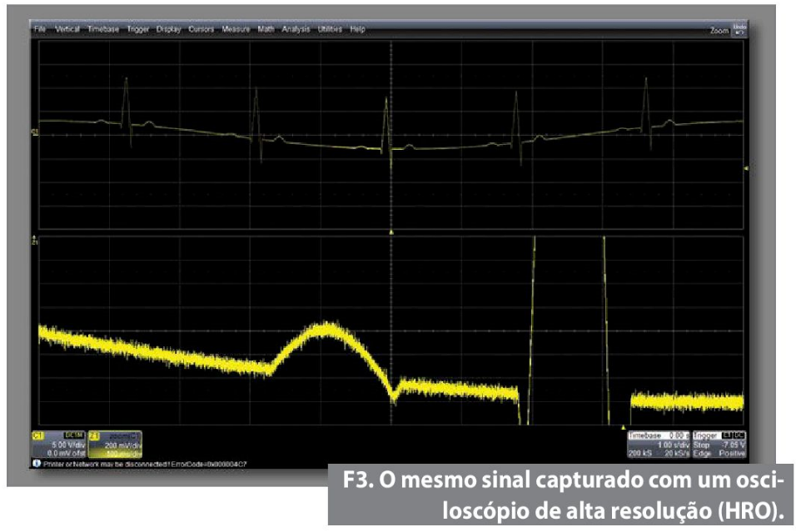Image resolution: width=796 pixels, height=532 pixels.
Task: Open the Measure menu
Action: click(x=236, y=29)
